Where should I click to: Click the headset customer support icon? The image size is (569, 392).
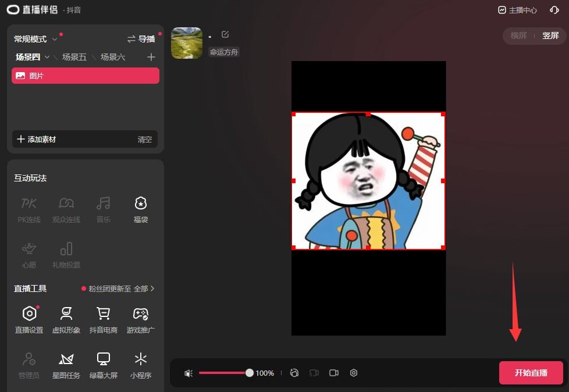tap(554, 10)
